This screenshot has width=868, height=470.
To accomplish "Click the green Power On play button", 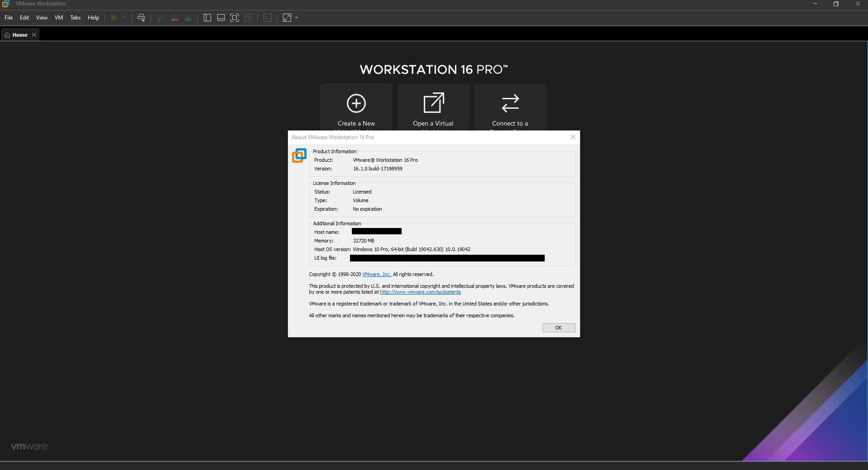I will [114, 18].
